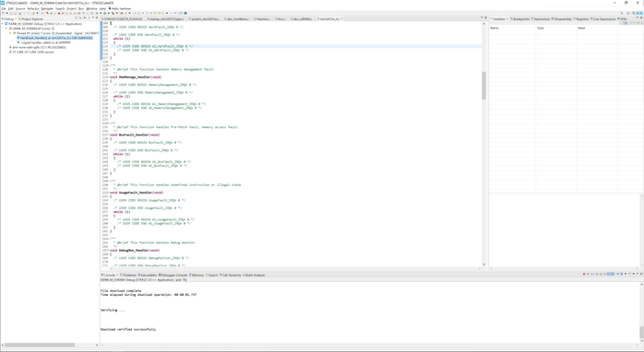
Task: Click the blue information icon in toolbar
Action: 185,13
